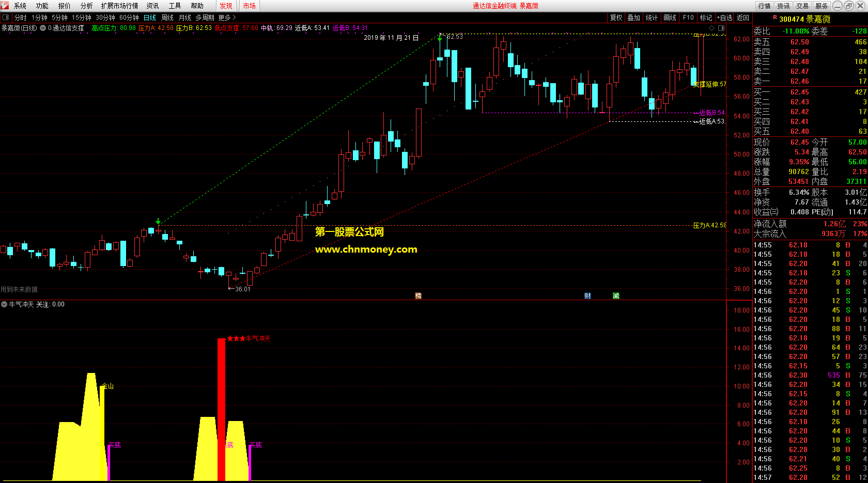Toggle the panel layout icon at chart top-right
Screen dimensions: 868x483
[721, 28]
